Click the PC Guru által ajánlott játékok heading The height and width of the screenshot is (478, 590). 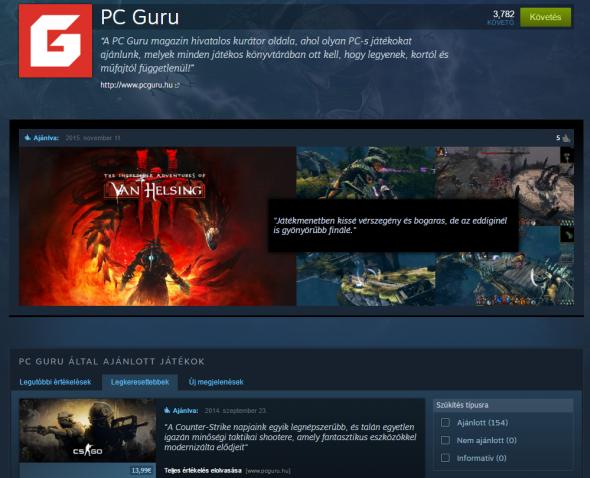pyautogui.click(x=111, y=362)
